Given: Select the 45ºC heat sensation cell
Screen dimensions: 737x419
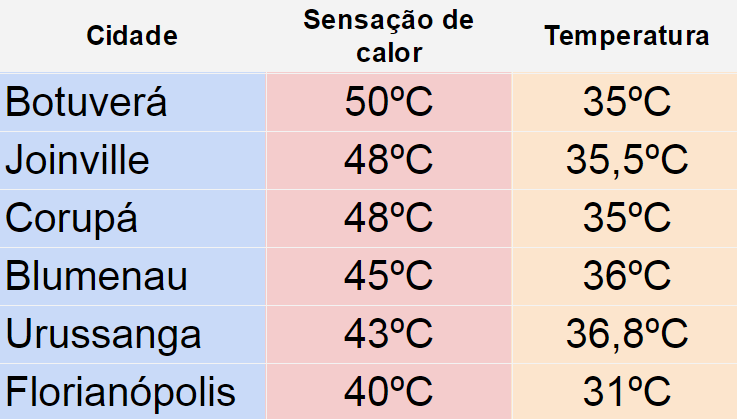Looking at the screenshot, I should coord(389,277).
